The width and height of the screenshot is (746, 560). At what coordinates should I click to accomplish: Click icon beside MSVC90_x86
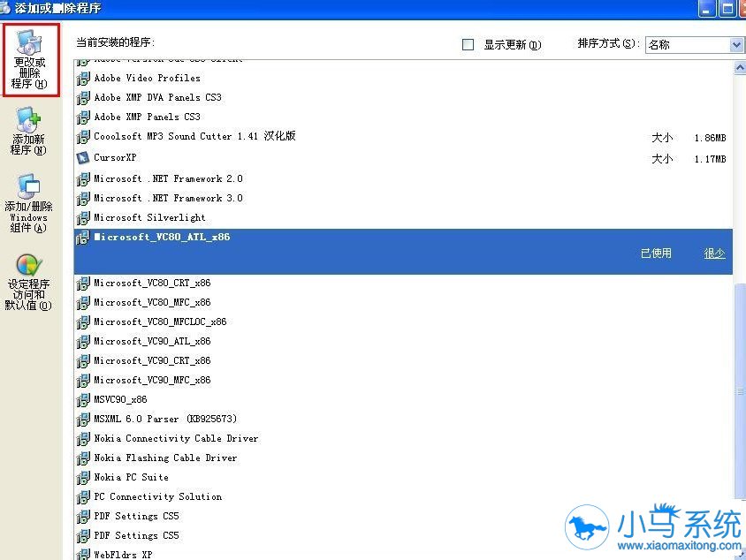coord(83,400)
